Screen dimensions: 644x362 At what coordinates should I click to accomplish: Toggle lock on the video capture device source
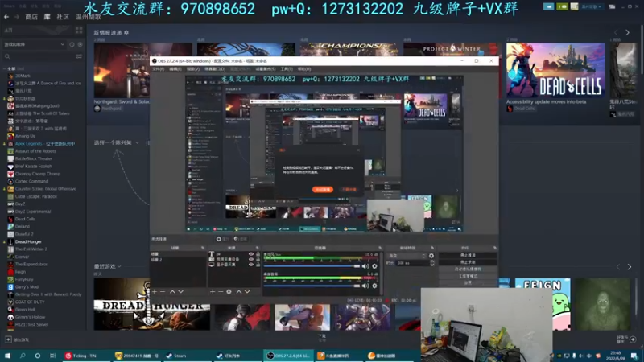pyautogui.click(x=258, y=259)
